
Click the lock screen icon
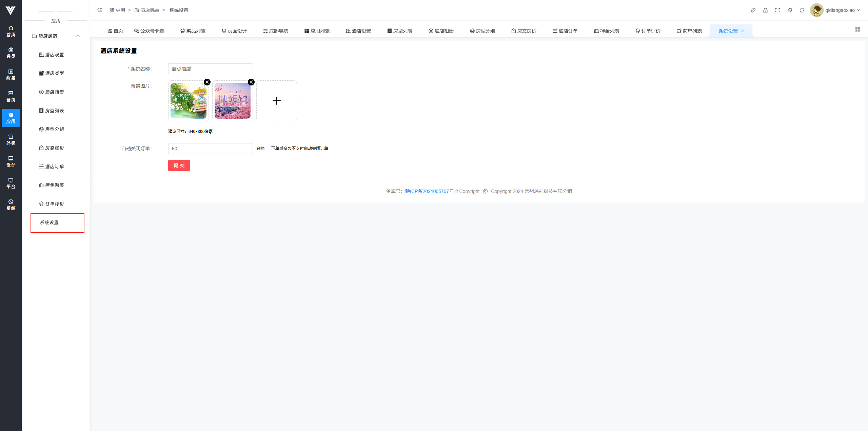coord(765,10)
